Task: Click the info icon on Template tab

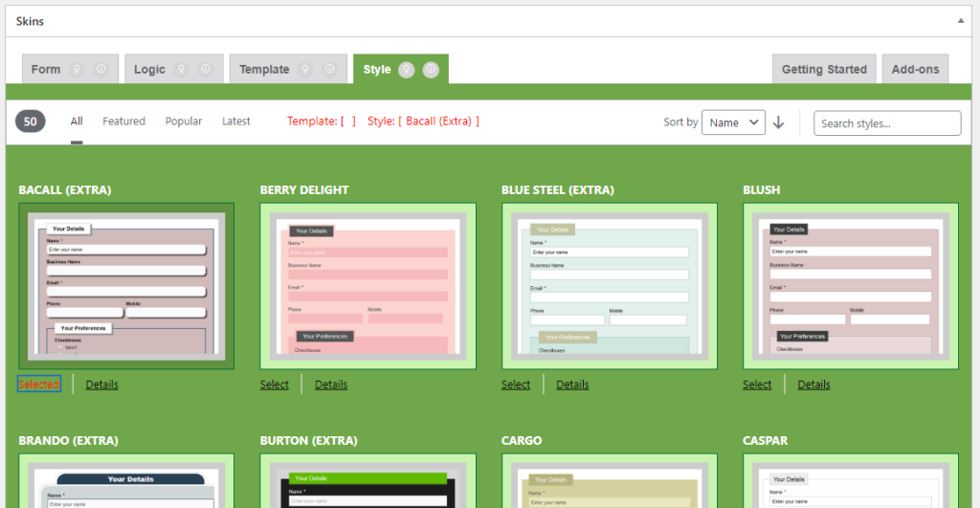Action: coord(330,69)
